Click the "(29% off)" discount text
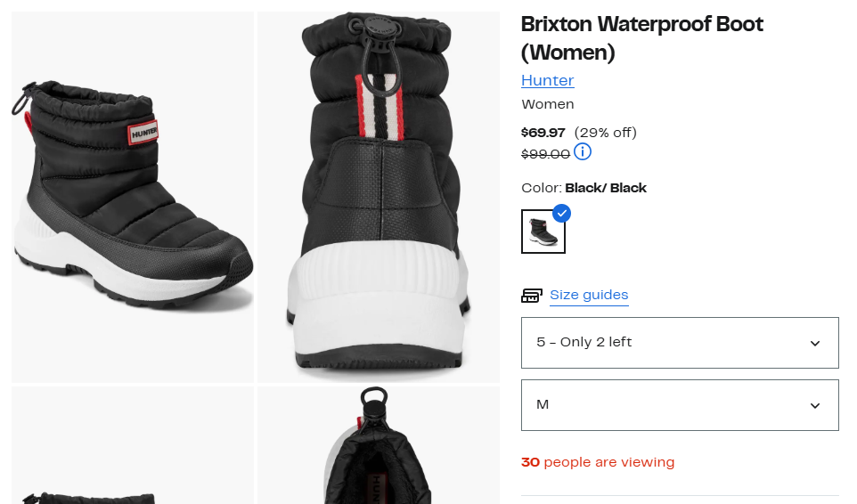Viewport: 857px width, 504px height. [605, 133]
